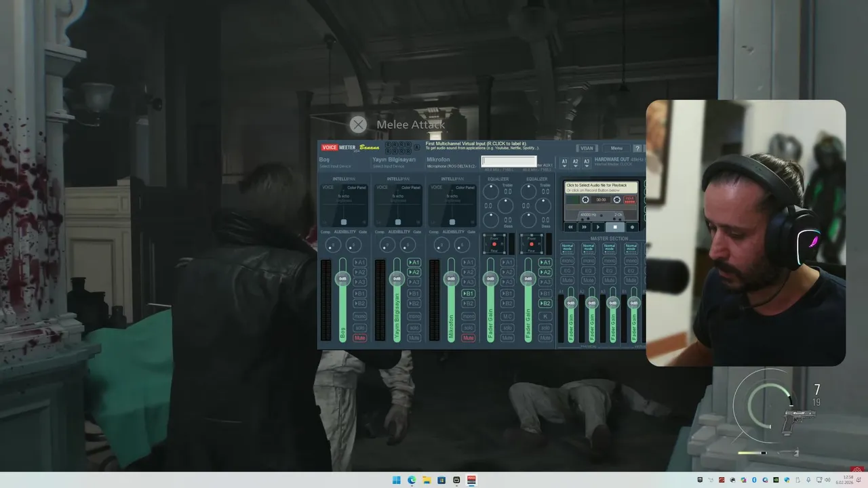Click first virtual input Treble knob
Screen dimensions: 868x488
tap(490, 191)
